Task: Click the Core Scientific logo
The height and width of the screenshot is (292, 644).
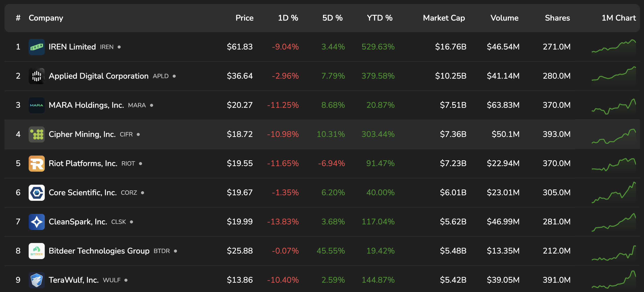Action: (36, 192)
